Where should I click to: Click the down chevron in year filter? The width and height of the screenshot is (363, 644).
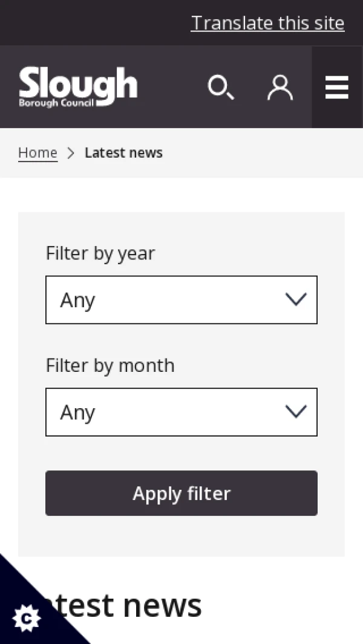[x=296, y=299]
